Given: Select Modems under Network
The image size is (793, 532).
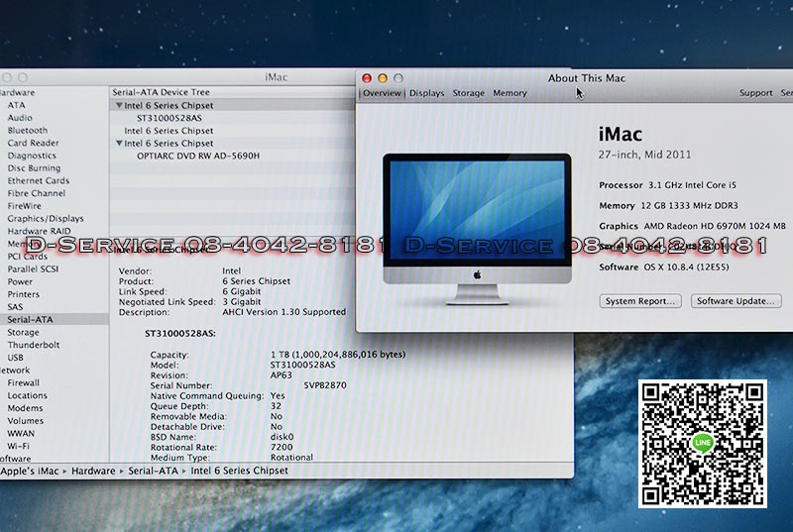Looking at the screenshot, I should click(26, 408).
